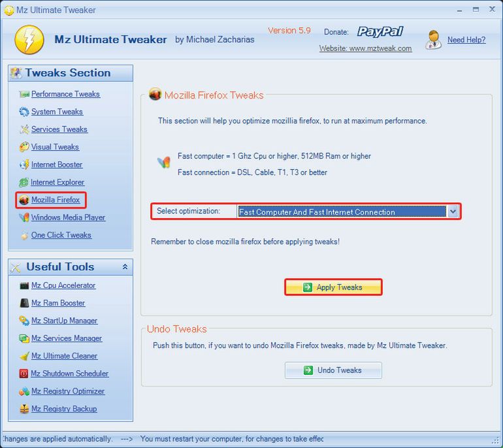Screen dimensions: 503x448
Task: Click the Mz Ram Booster icon
Action: pos(24,303)
